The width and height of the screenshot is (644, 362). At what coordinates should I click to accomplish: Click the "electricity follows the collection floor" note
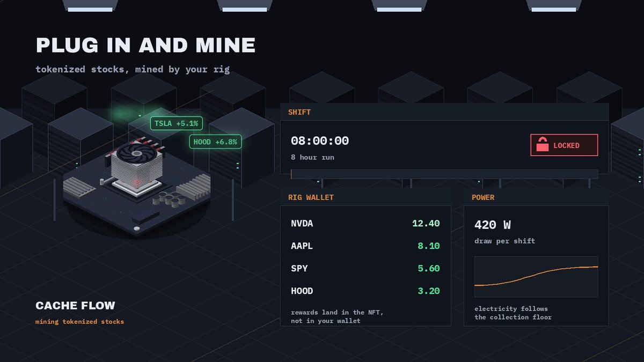coord(513,313)
